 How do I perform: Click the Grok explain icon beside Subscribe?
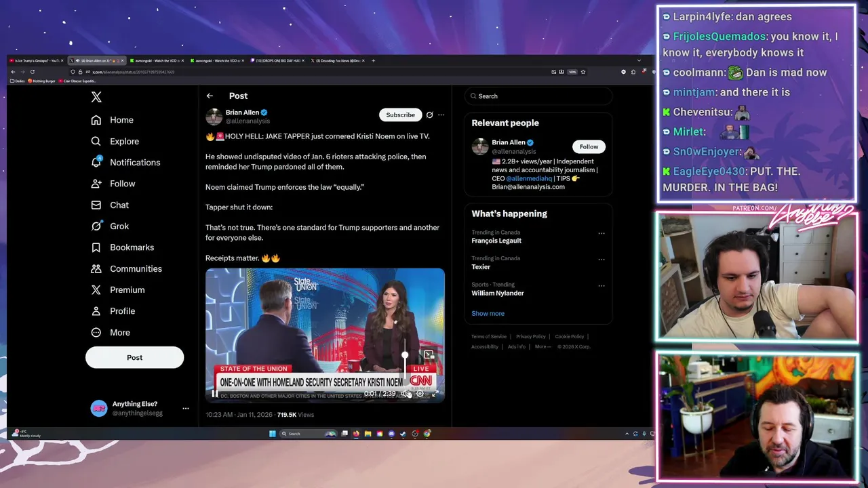[429, 115]
